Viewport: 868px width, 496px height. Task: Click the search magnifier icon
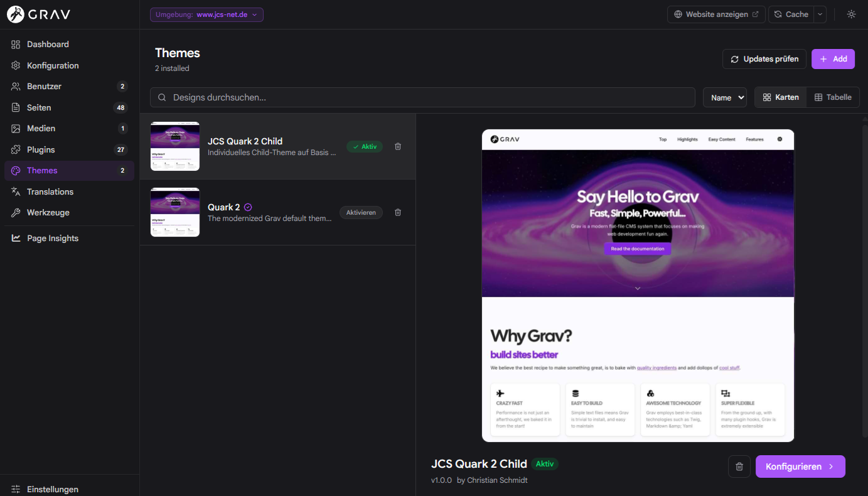tap(162, 97)
